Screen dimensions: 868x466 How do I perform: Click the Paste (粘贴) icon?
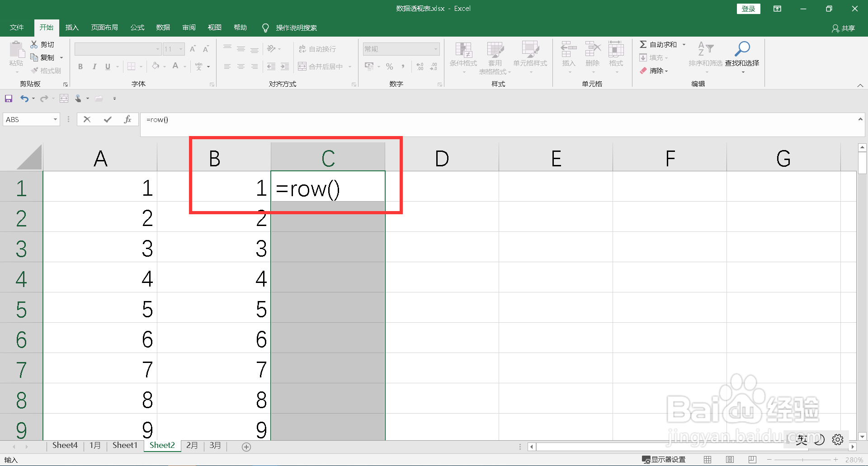click(17, 50)
